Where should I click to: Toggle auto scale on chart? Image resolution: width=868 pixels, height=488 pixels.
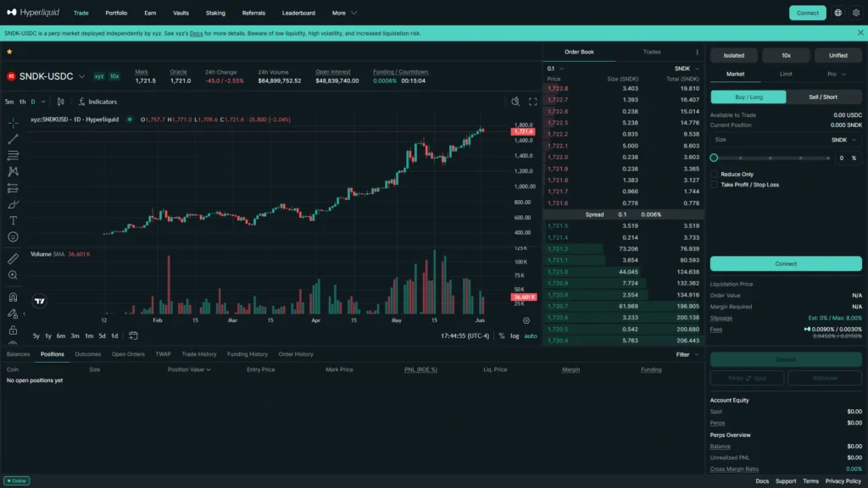click(531, 335)
